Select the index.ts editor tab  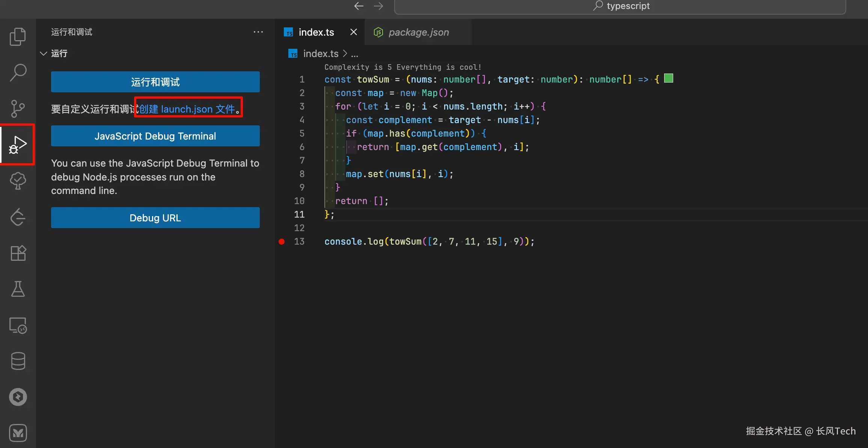click(316, 32)
